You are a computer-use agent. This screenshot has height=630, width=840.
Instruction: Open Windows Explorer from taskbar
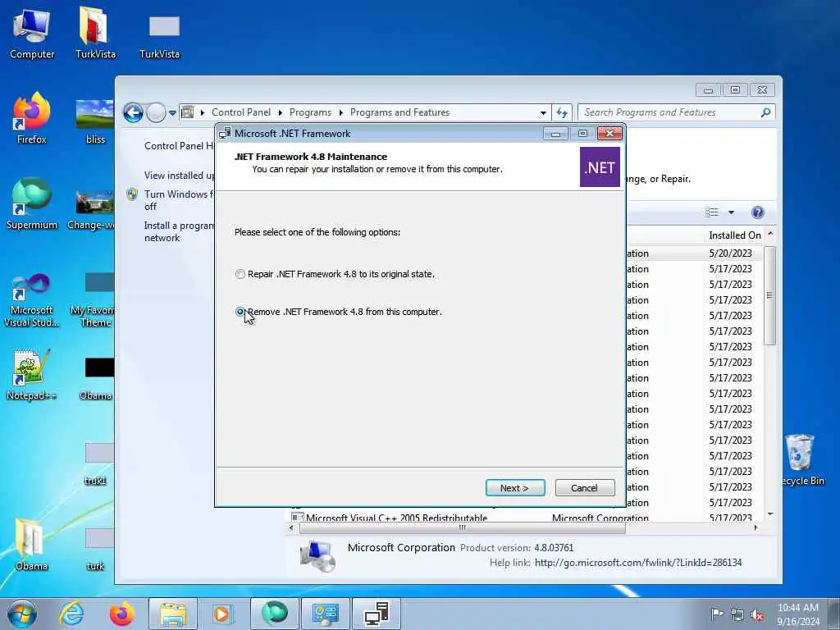[x=172, y=614]
